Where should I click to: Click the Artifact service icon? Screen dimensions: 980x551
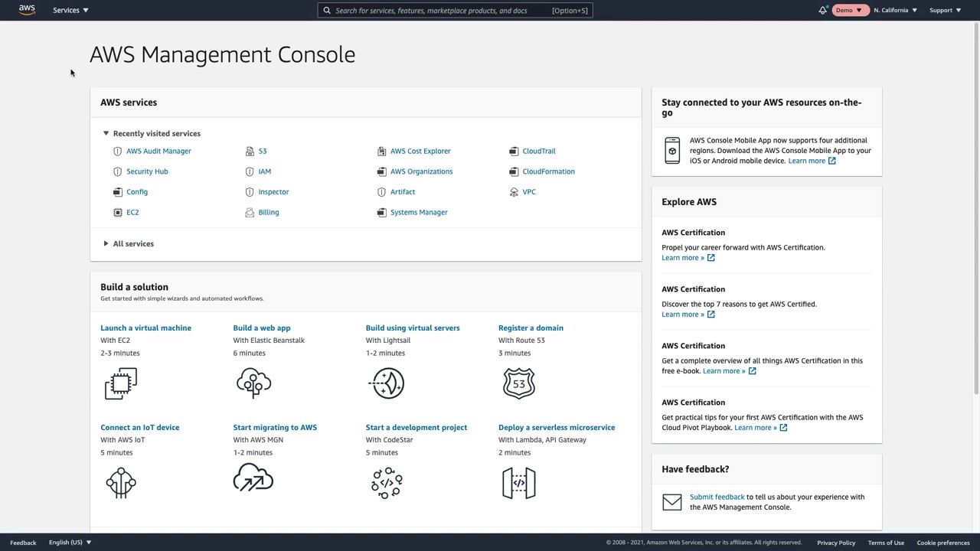pyautogui.click(x=381, y=192)
